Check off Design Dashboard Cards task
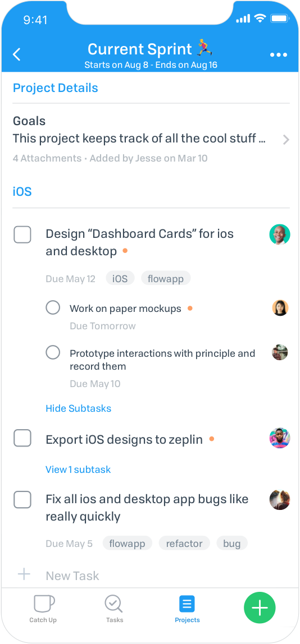 point(22,234)
